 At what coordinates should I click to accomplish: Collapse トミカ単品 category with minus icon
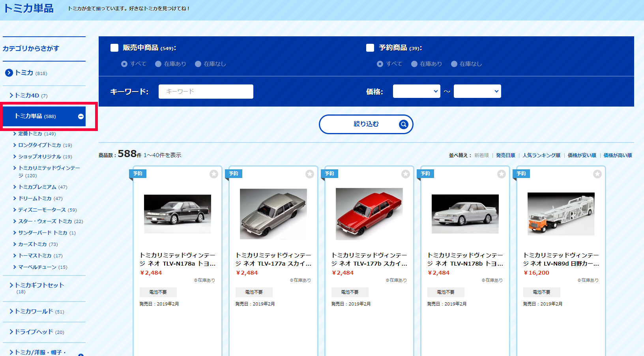coord(81,116)
